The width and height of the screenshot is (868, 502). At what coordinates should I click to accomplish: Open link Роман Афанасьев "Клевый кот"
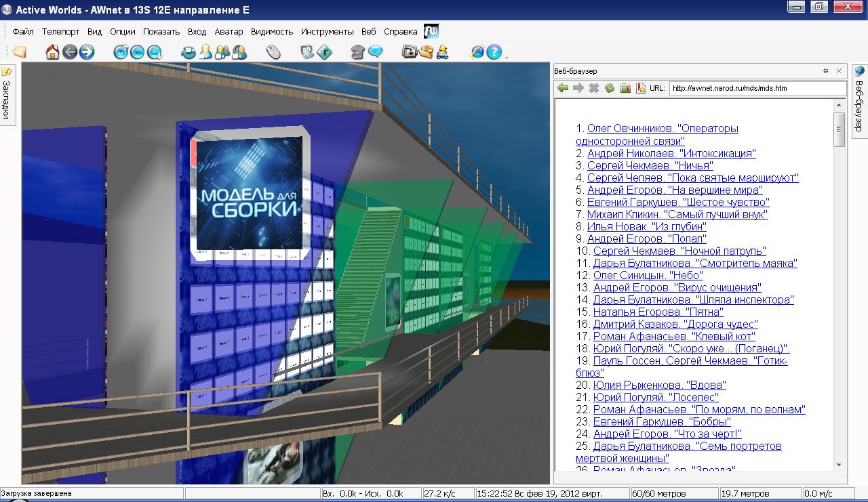[x=674, y=336]
